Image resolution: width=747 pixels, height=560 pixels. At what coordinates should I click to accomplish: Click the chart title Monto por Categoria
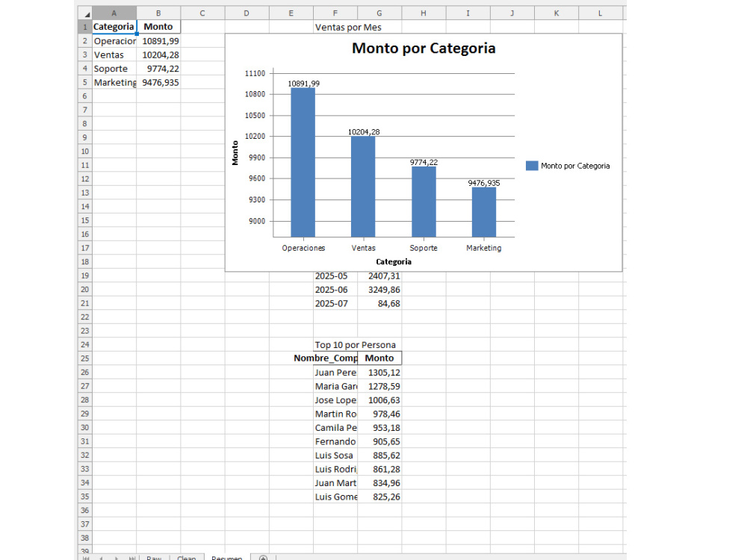[424, 48]
